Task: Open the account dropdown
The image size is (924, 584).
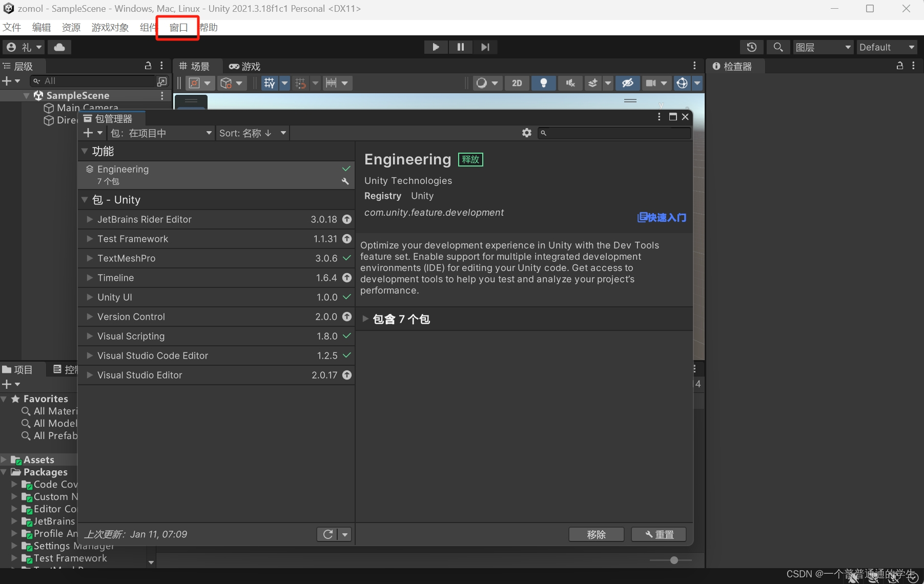Action: pyautogui.click(x=24, y=47)
